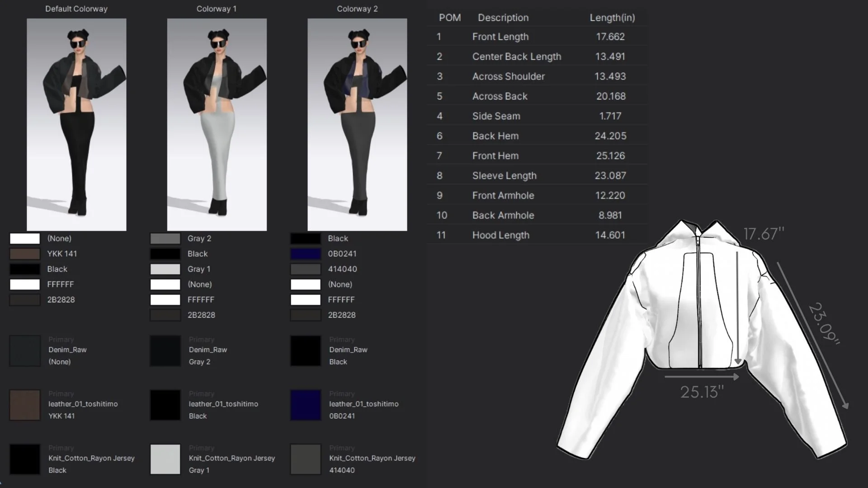Click the 'Denim_Raw' name in Colorway 1

[x=208, y=350]
